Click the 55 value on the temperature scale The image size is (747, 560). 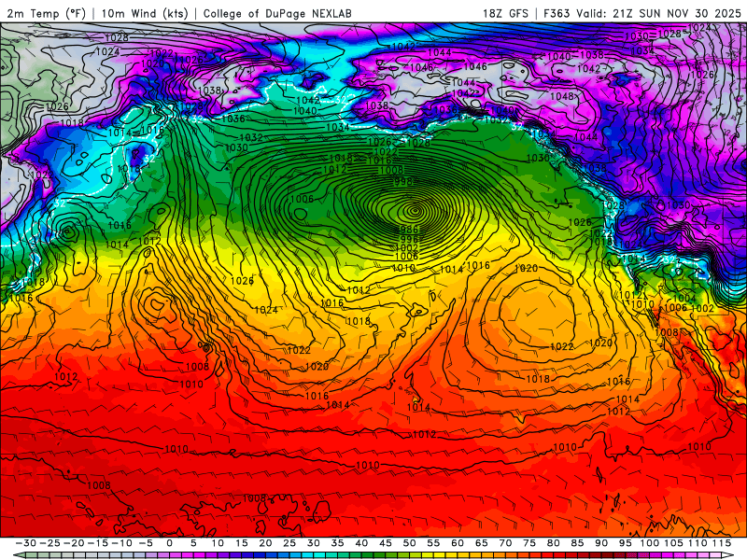(x=433, y=543)
